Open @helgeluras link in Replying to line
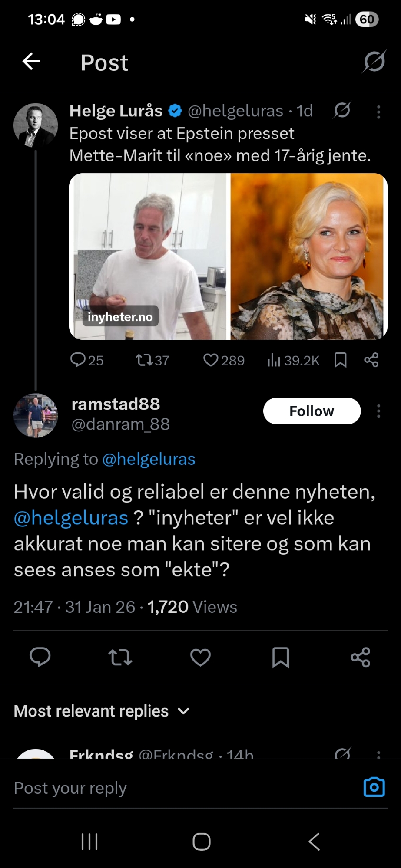The width and height of the screenshot is (401, 868). 149,459
